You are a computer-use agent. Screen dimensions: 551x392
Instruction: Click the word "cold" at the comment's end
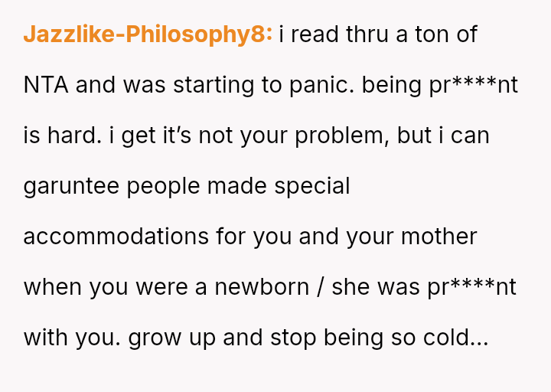(x=439, y=338)
